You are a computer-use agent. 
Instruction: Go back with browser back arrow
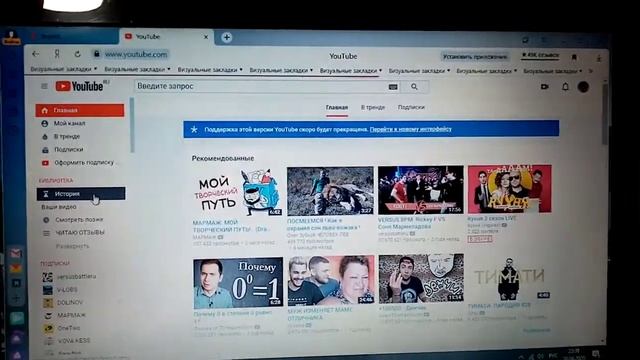pos(36,53)
